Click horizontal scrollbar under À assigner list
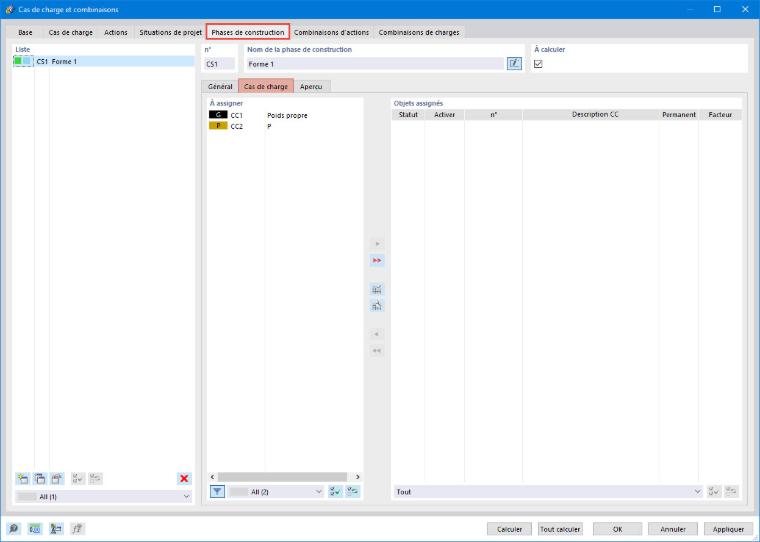 (282, 477)
